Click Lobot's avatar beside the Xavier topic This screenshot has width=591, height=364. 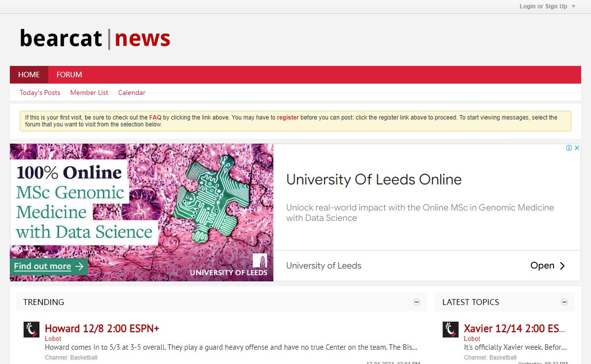click(x=451, y=330)
